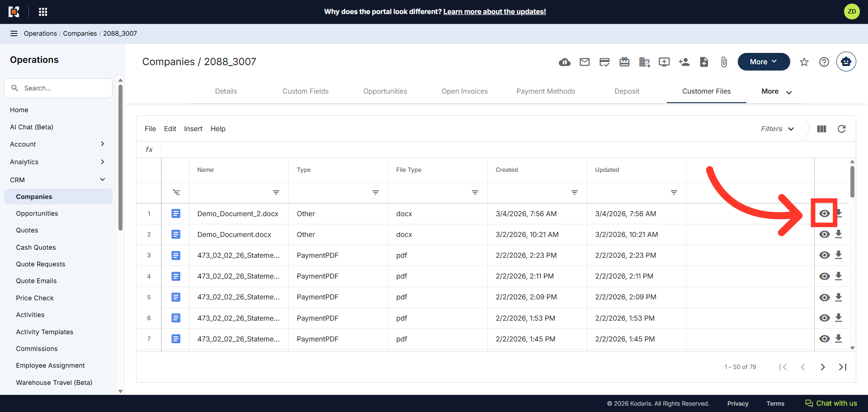Switch to the Custom Fields tab
The width and height of the screenshot is (868, 412).
[x=306, y=91]
